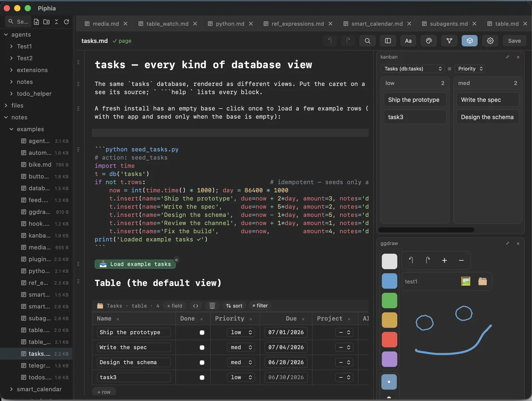Click the filter button in Tasks table
Screen dimensions: 532x401
(260, 306)
